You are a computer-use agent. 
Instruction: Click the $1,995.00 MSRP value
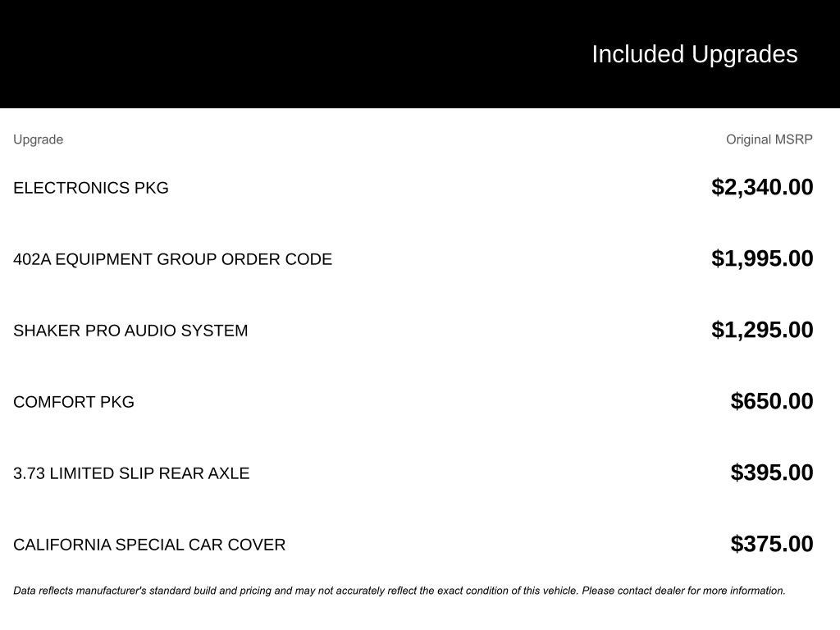point(762,258)
